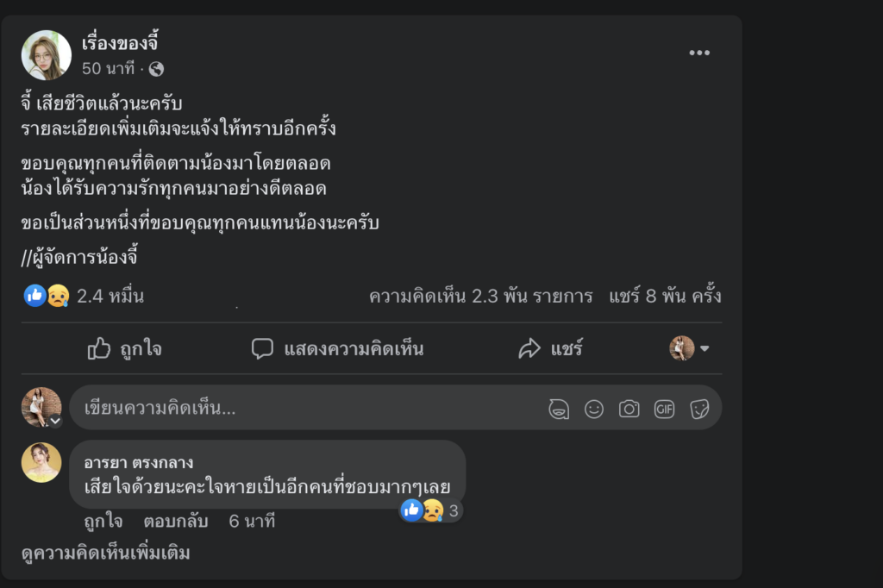This screenshot has width=883, height=588.
Task: Like the post with thumbs-up button
Action: pyautogui.click(x=125, y=348)
